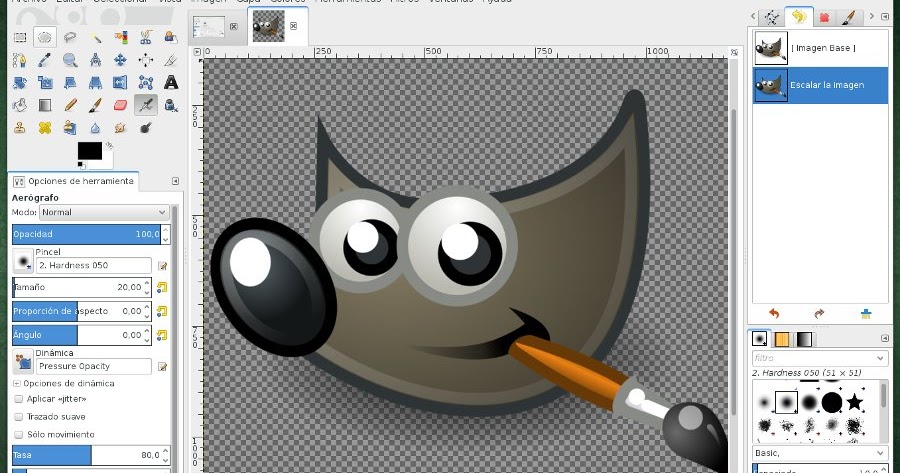The width and height of the screenshot is (900, 473).
Task: Open the brush filtro tag dropdown
Action: pyautogui.click(x=820, y=358)
